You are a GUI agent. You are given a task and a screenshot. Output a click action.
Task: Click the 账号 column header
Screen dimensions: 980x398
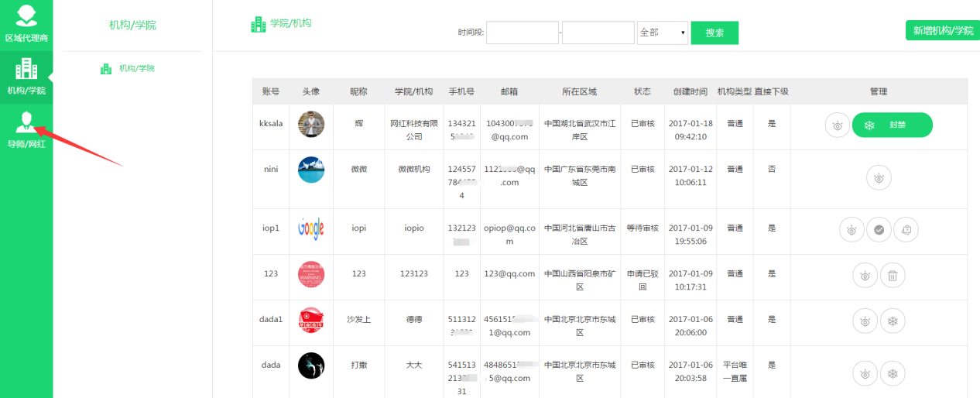click(271, 91)
